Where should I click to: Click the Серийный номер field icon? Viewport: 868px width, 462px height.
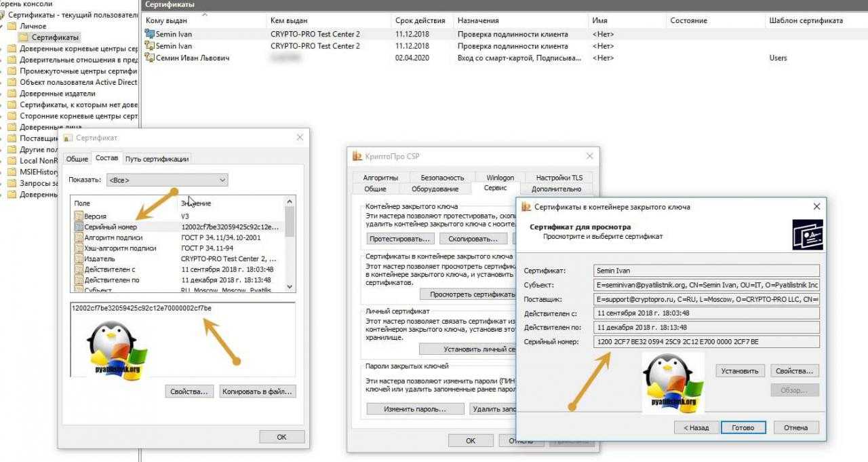click(79, 227)
